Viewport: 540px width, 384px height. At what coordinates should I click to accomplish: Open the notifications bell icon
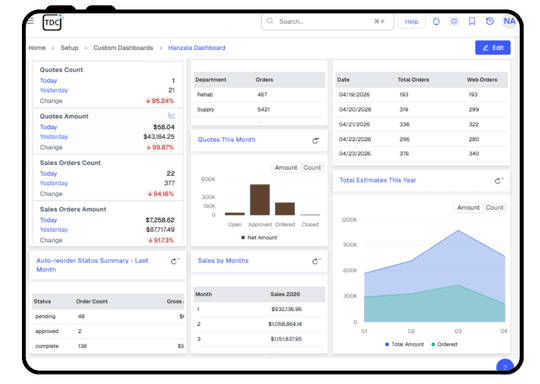436,21
